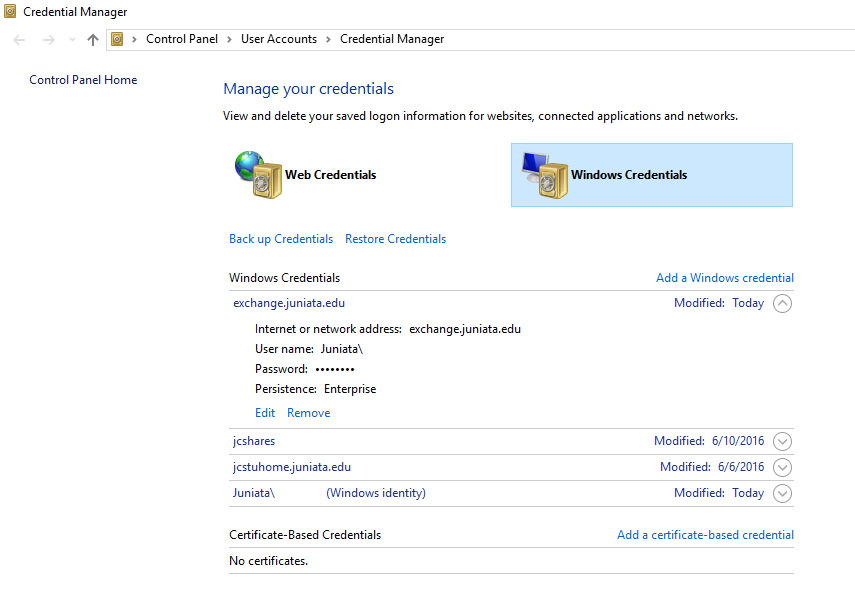Viewport: 855px width, 592px height.
Task: Expand the jcshares credential chevron
Action: click(782, 441)
